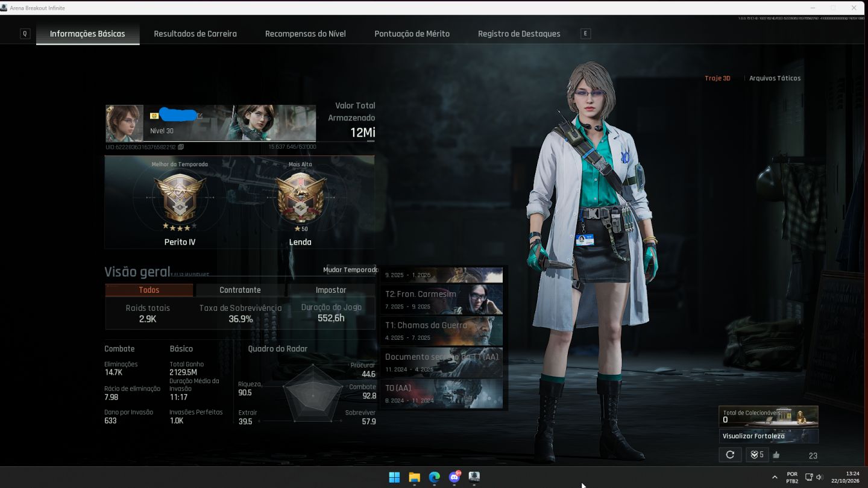Image resolution: width=868 pixels, height=488 pixels.
Task: Click the edit nickname icon beside the name
Action: [x=200, y=116]
